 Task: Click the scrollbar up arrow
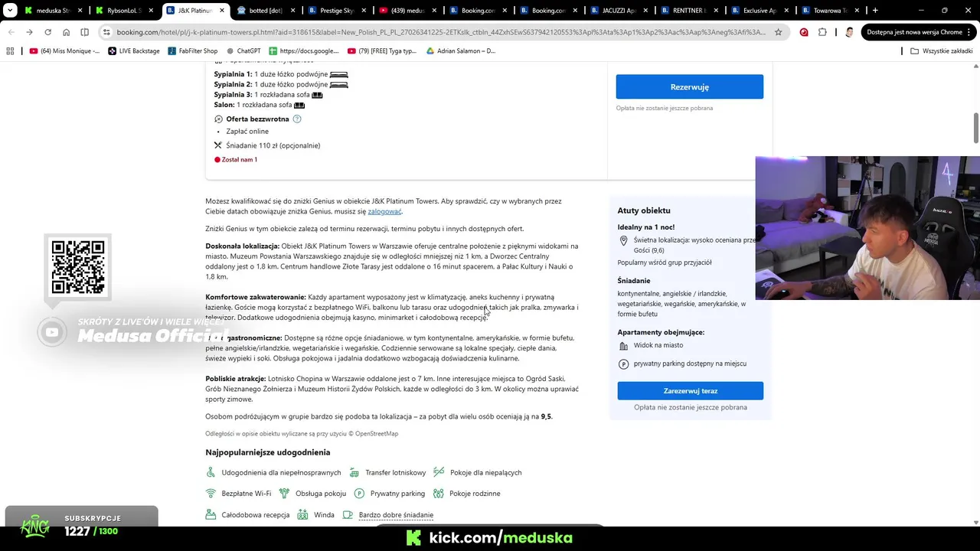[975, 66]
